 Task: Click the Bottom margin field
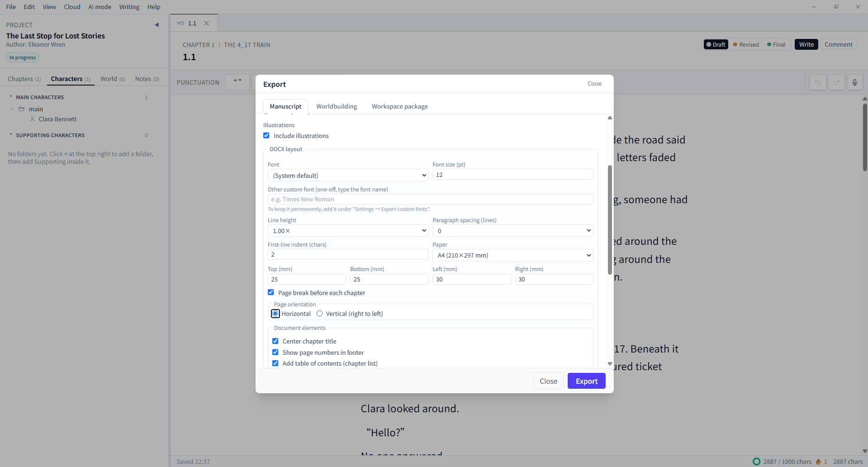(389, 279)
